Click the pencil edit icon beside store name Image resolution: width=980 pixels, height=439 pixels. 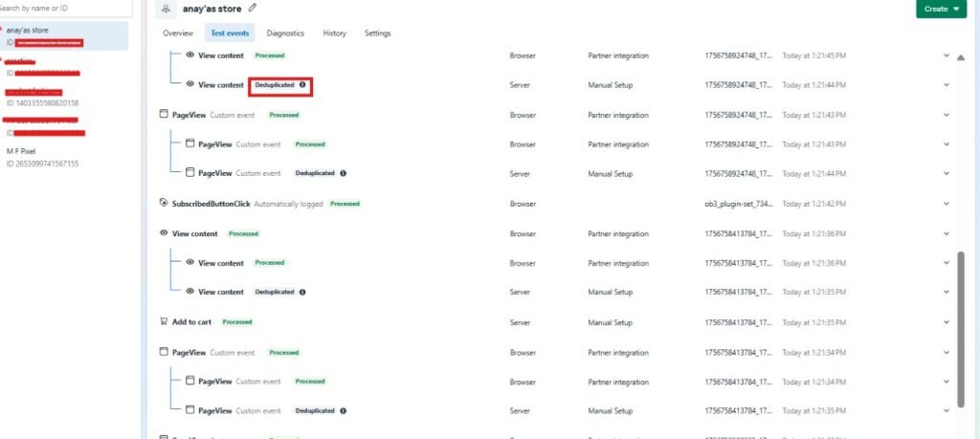pos(253,8)
